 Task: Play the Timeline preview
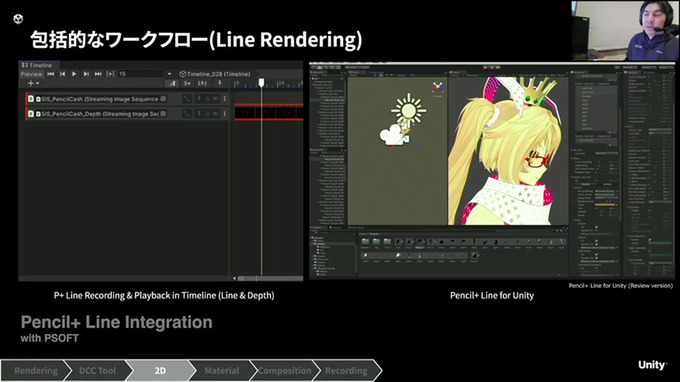click(74, 74)
